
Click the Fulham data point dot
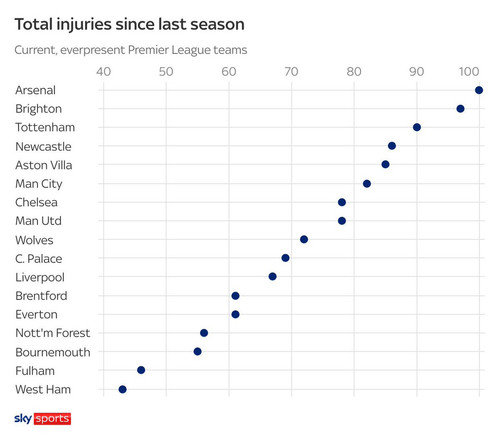coord(141,370)
